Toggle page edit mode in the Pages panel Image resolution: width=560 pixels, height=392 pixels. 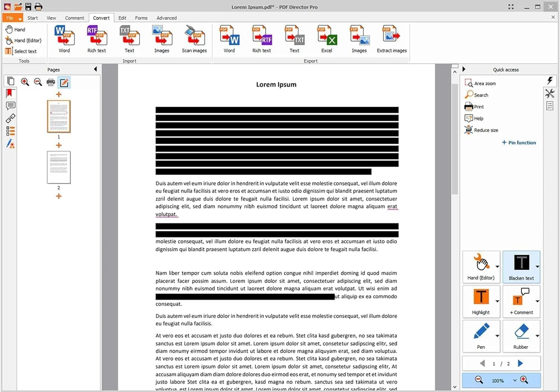[x=64, y=82]
